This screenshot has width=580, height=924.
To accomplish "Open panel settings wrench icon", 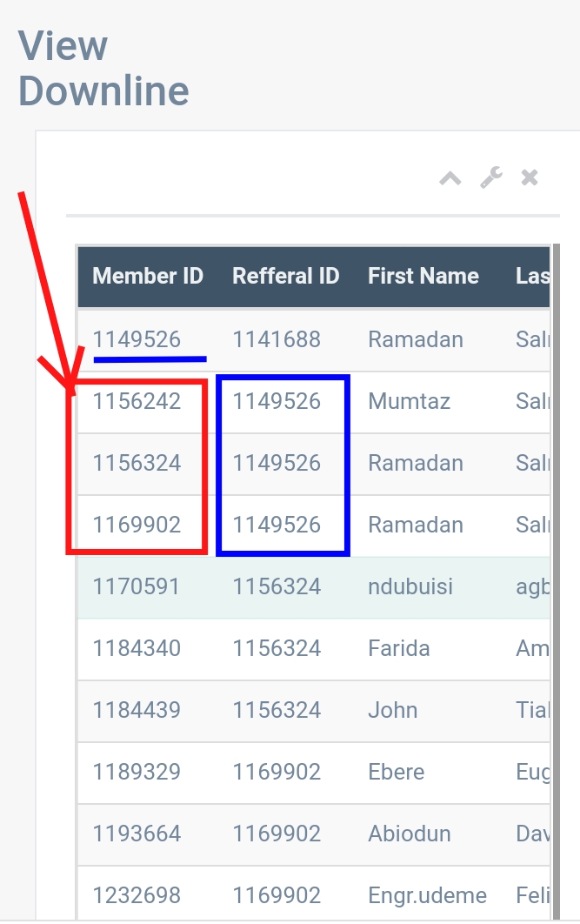I will [491, 178].
